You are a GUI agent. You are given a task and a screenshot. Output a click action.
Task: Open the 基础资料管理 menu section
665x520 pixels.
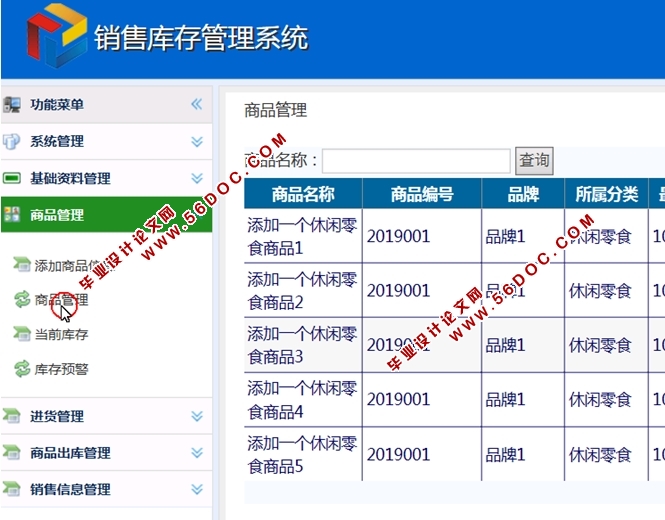(x=106, y=178)
